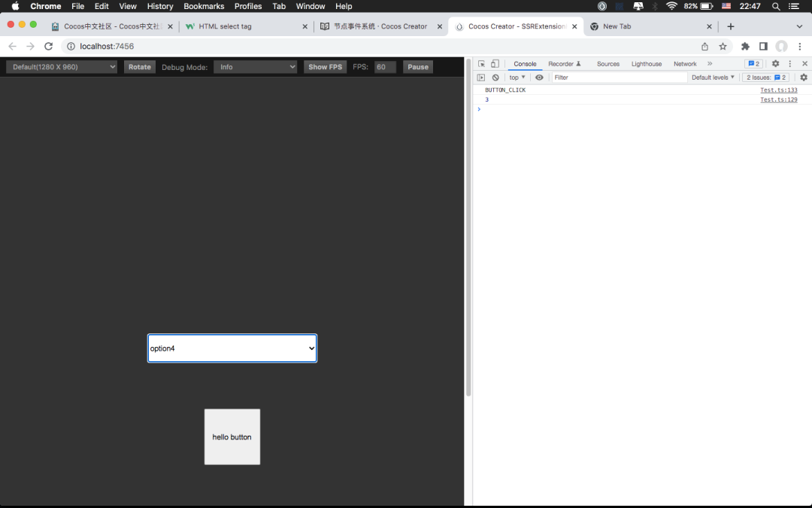Open a new browser tab plus icon
Screen dimensions: 812x508
click(x=731, y=26)
